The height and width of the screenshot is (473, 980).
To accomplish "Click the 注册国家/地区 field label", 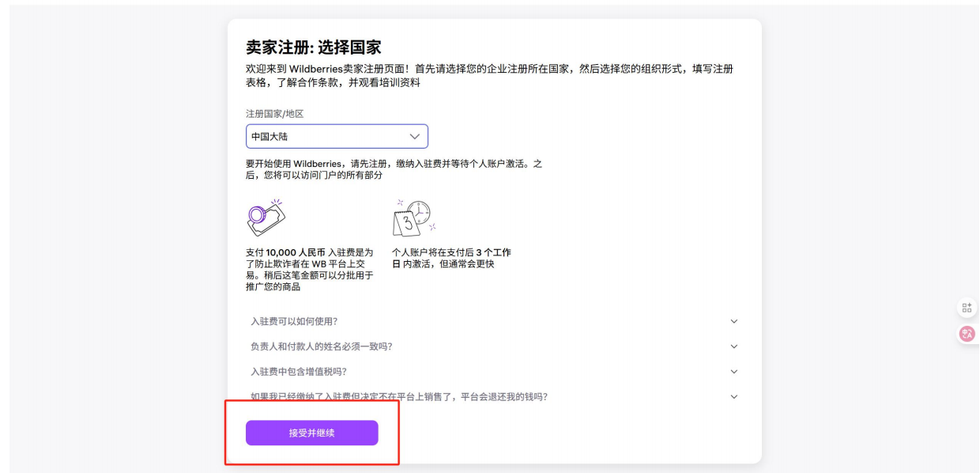I will [x=274, y=114].
